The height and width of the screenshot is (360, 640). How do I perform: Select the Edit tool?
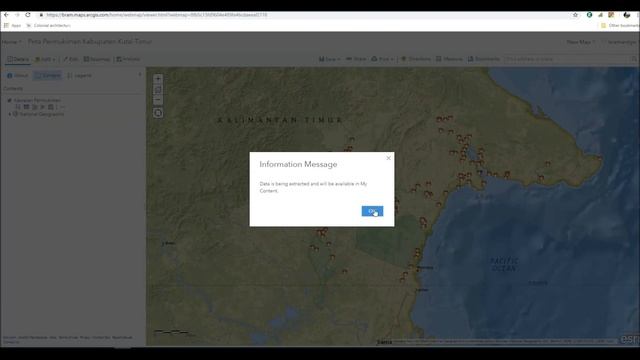click(x=71, y=59)
